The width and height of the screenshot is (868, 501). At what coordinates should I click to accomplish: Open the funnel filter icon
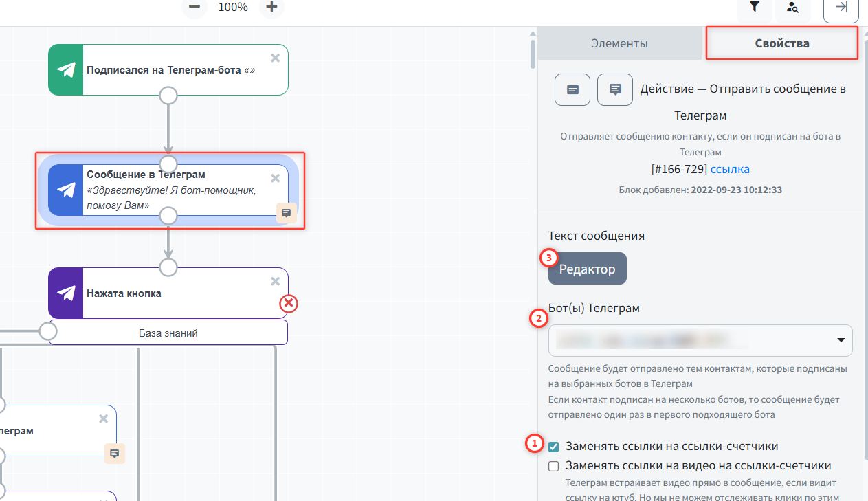point(754,8)
